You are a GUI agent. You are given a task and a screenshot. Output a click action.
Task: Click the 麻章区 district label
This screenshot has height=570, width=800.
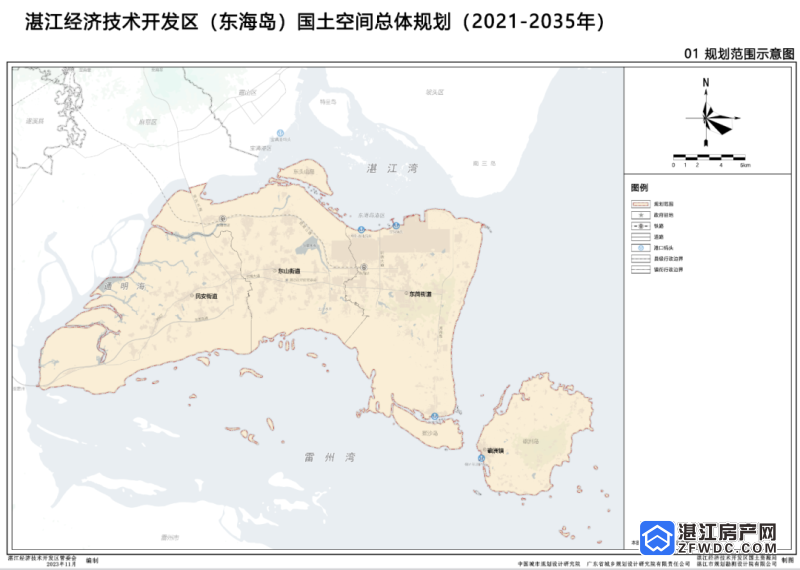(x=148, y=122)
